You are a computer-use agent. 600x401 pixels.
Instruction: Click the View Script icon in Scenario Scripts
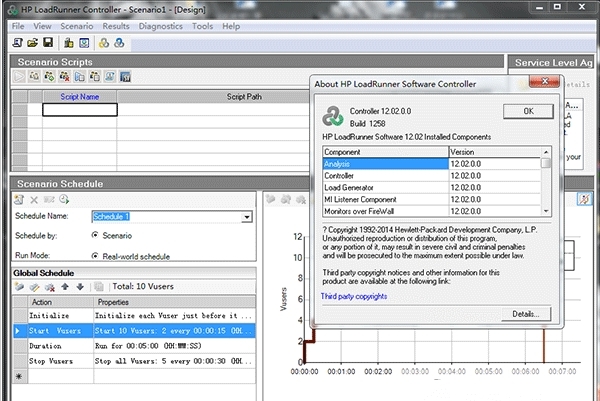coord(110,77)
